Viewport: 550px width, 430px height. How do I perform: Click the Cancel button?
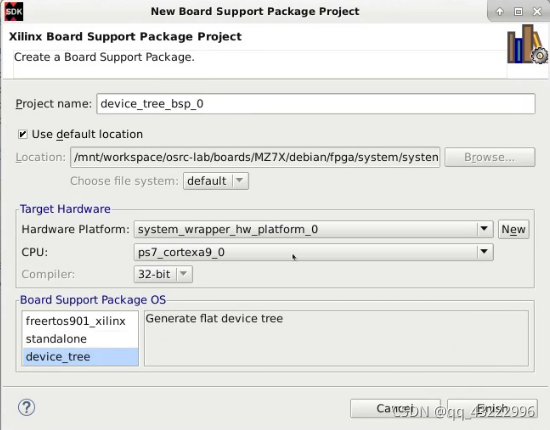pos(395,408)
